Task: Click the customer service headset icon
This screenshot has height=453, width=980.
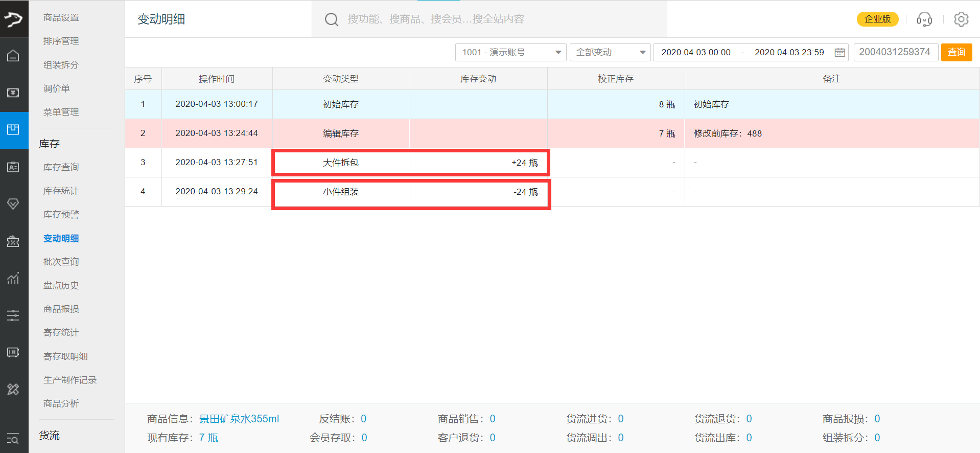Action: (924, 19)
